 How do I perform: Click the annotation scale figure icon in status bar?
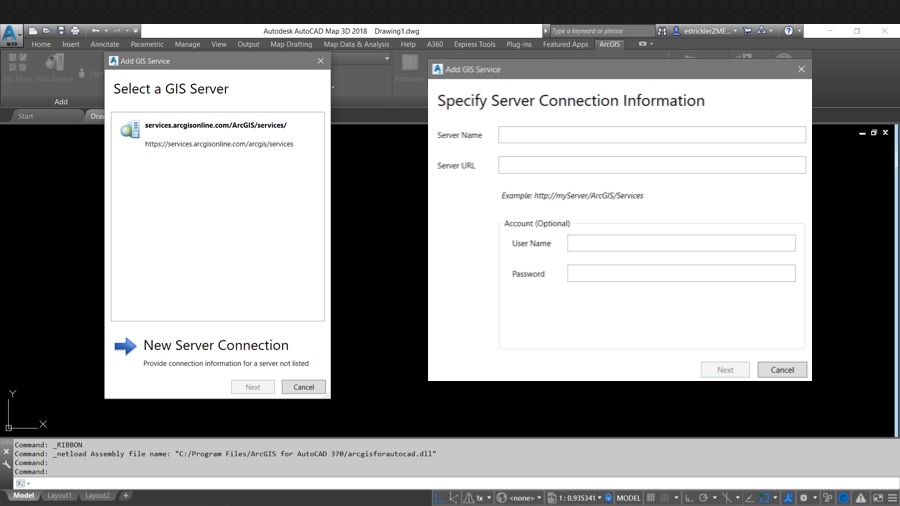[469, 498]
